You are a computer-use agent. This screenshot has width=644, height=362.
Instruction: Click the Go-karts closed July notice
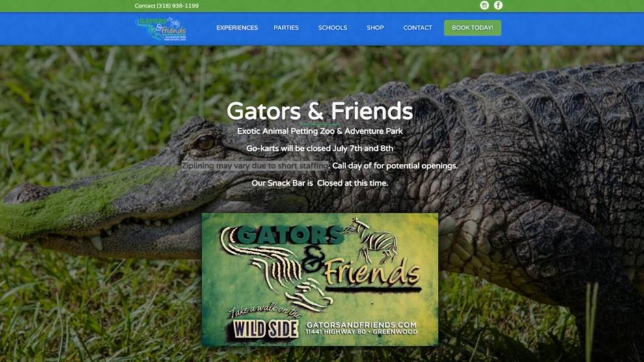point(320,149)
